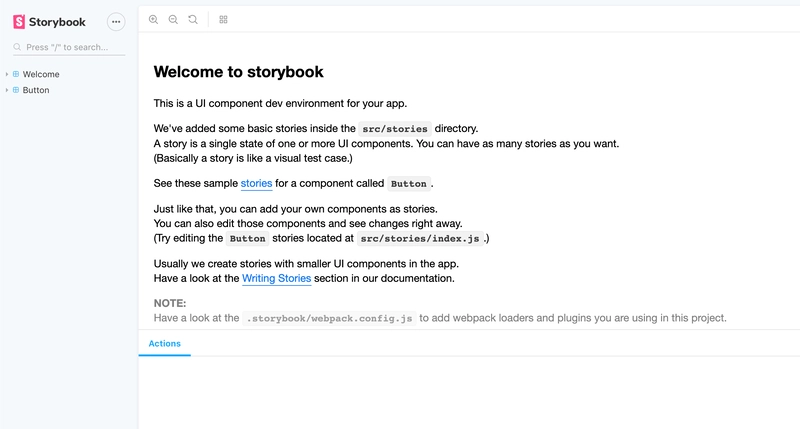Open the ellipsis menu next to Storybook
The image size is (800, 429).
pos(116,22)
